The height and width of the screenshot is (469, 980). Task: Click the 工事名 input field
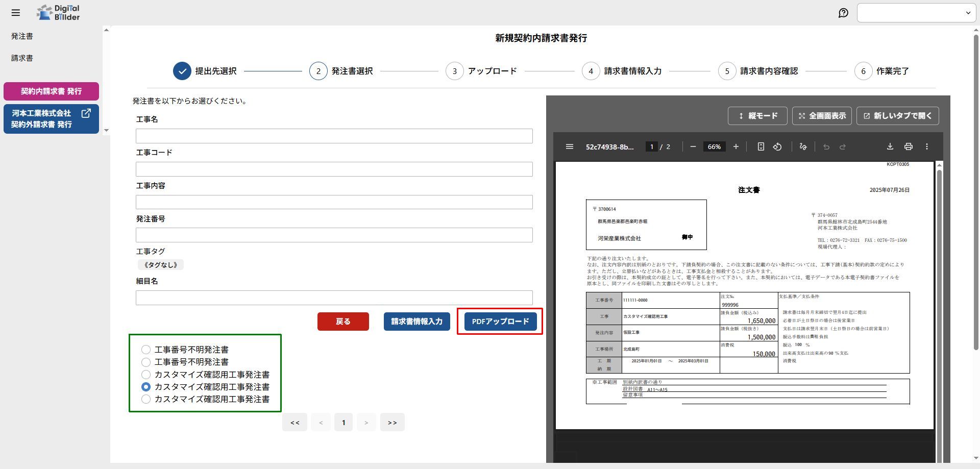pyautogui.click(x=334, y=136)
